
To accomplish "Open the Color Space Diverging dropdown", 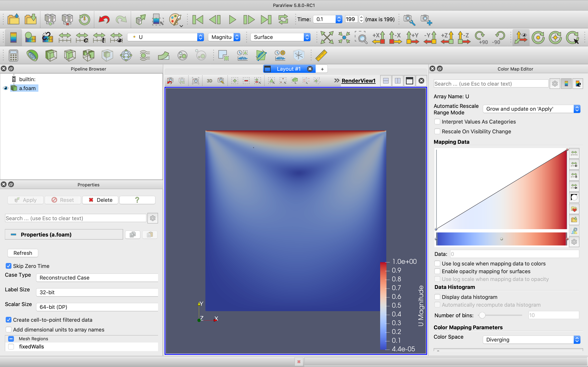I will 531,339.
